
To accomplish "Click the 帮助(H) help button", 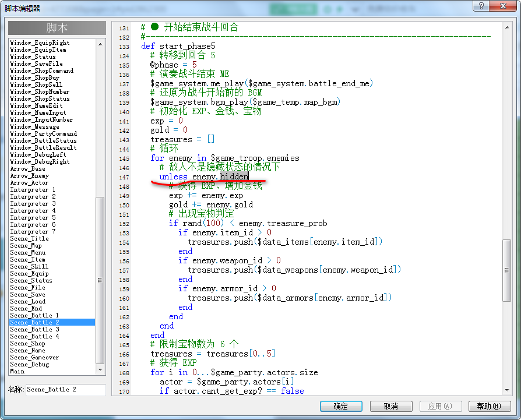I will click(490, 406).
